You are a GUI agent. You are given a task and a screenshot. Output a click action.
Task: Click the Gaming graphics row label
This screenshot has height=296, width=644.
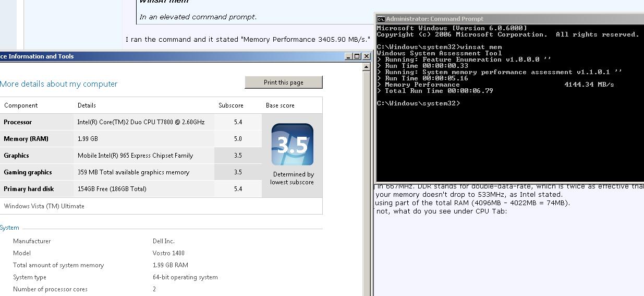28,172
